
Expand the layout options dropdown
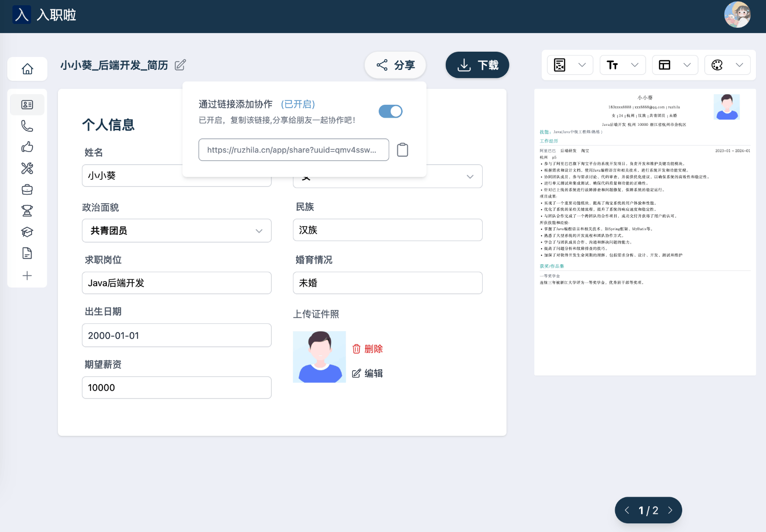675,65
